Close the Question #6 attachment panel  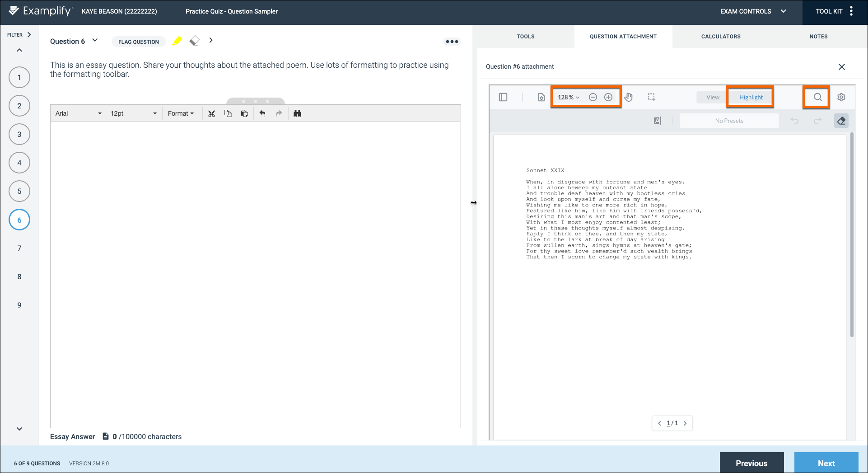[x=842, y=67]
